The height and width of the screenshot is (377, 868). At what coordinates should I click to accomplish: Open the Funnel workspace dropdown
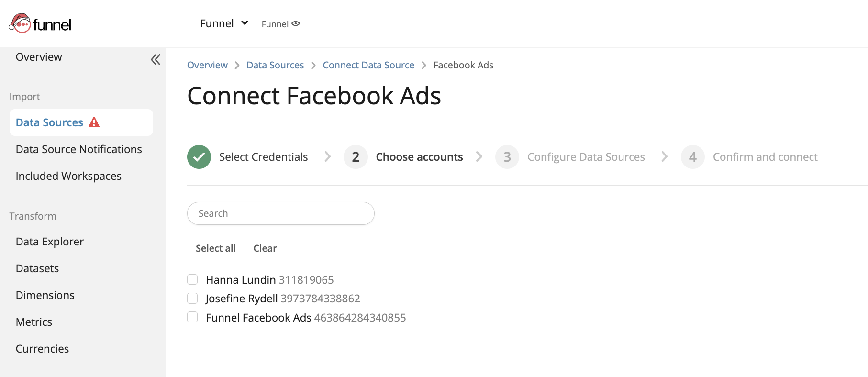[224, 23]
